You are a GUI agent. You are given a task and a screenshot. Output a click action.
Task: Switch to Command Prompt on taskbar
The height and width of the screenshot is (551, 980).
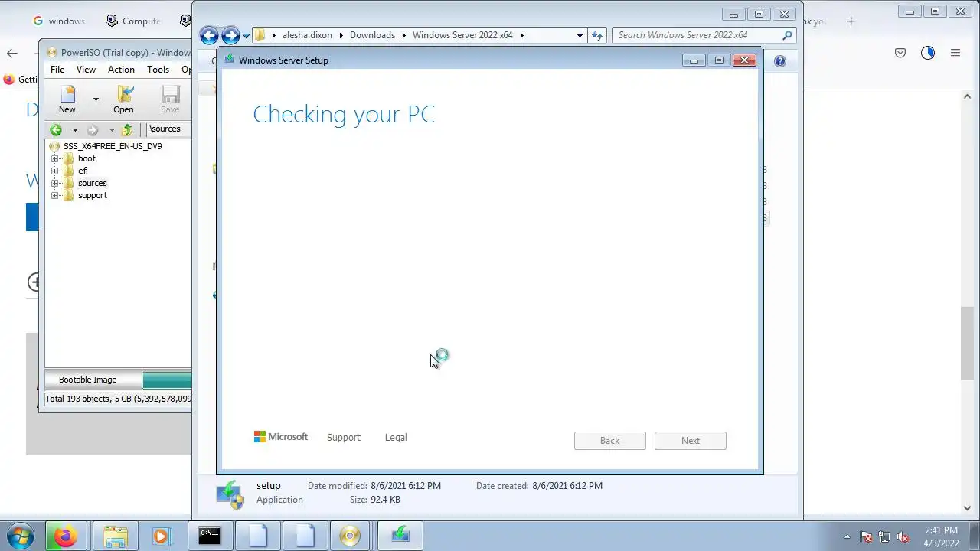pos(209,536)
